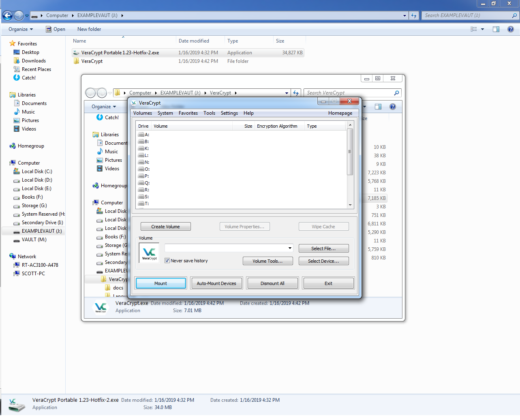Open Recent Places under Favorites
520x420 pixels.
[x=36, y=69]
